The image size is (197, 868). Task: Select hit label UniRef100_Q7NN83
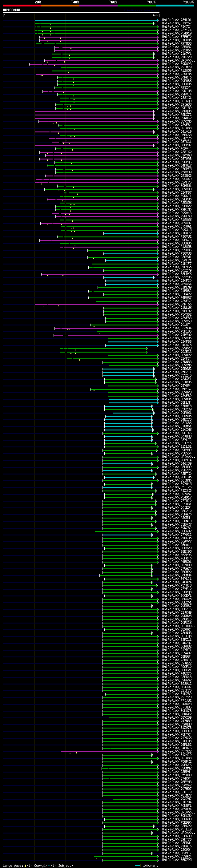(176, 362)
